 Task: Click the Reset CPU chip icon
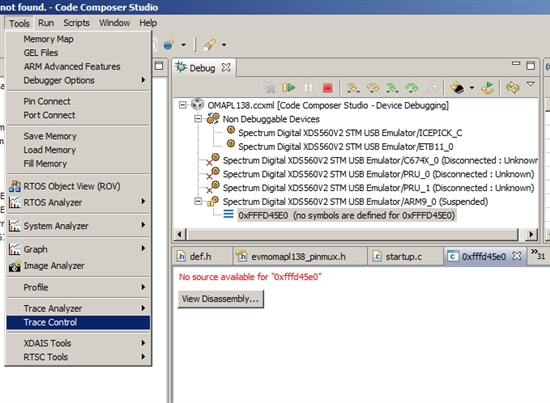pos(457,87)
